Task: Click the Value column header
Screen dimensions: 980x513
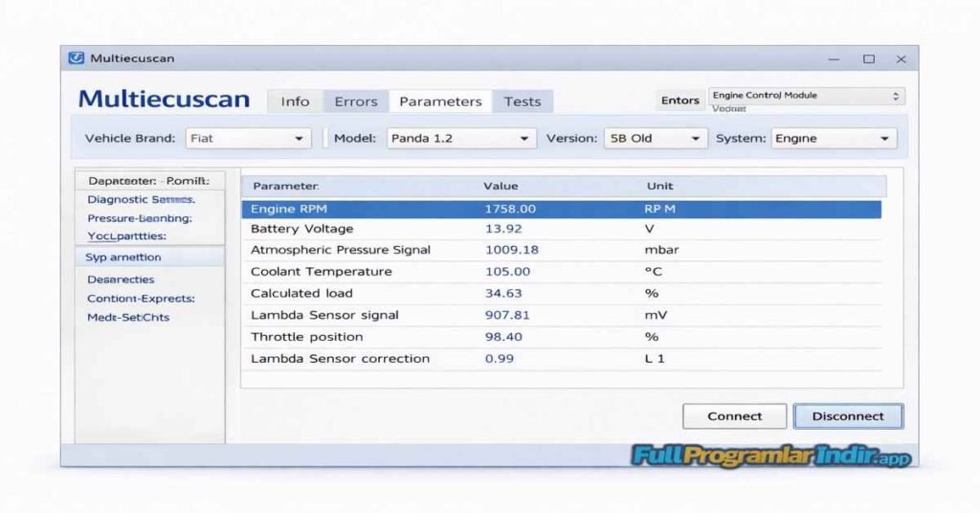Action: [501, 186]
